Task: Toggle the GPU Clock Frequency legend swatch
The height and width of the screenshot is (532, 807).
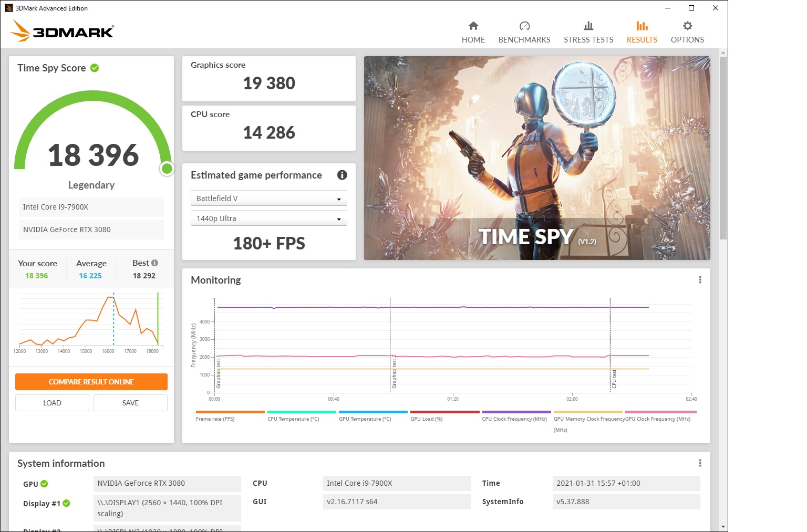Action: 660,412
